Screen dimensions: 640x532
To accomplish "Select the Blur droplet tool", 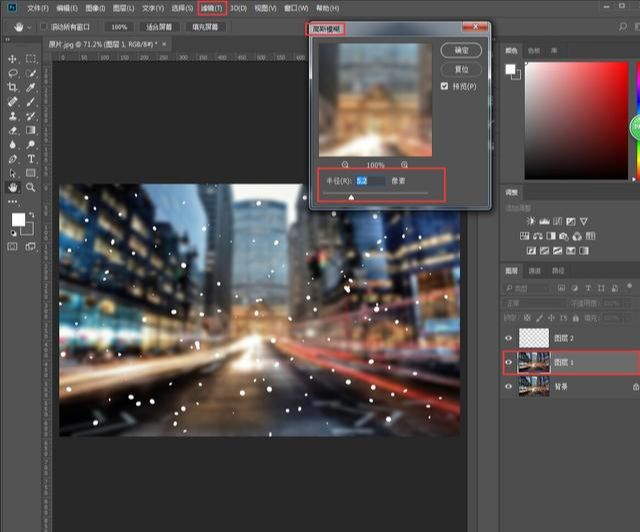I will coord(12,145).
